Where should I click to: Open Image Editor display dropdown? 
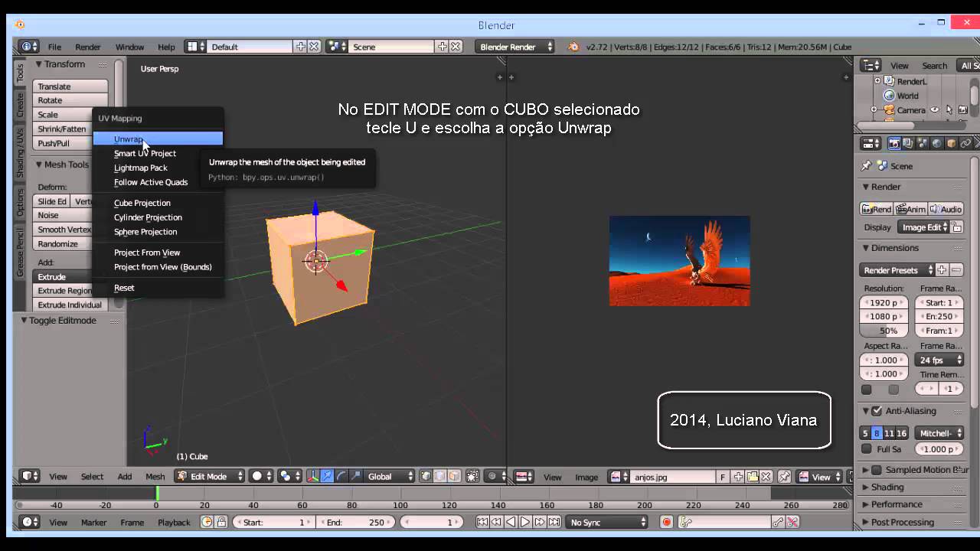(923, 227)
